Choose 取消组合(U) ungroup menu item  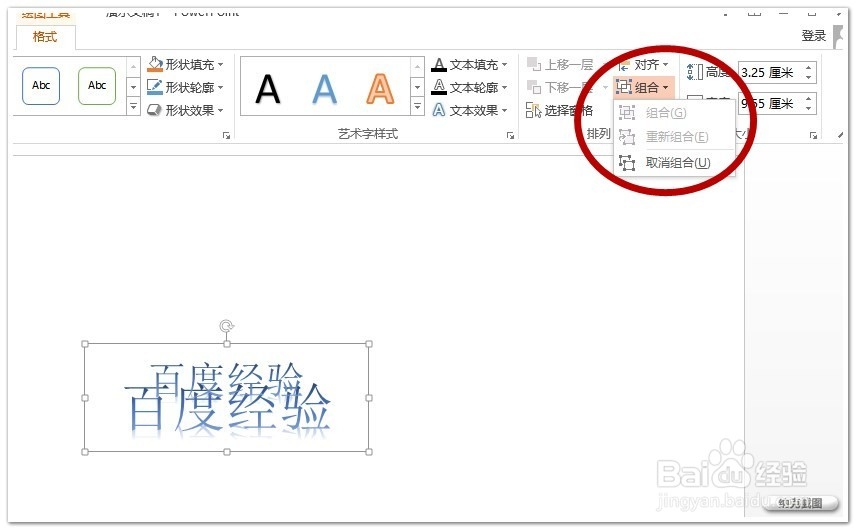[x=674, y=163]
